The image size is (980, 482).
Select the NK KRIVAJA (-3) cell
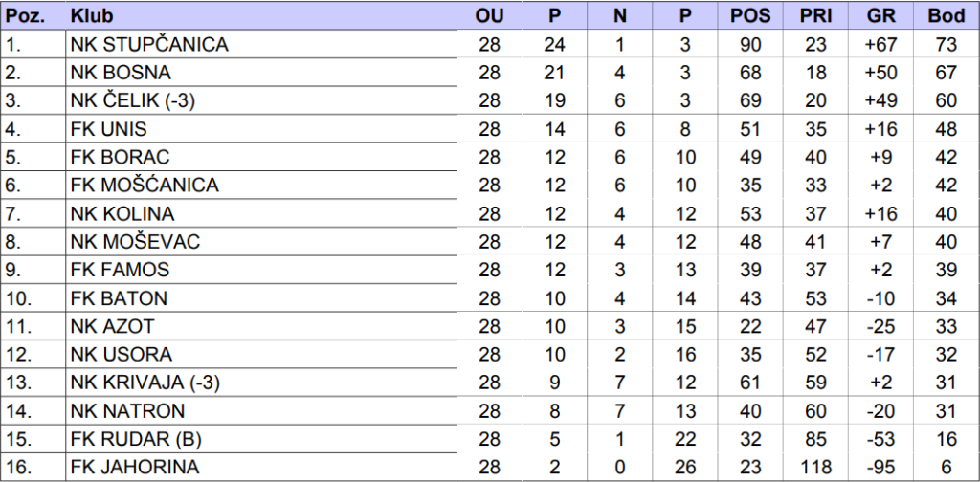(140, 383)
